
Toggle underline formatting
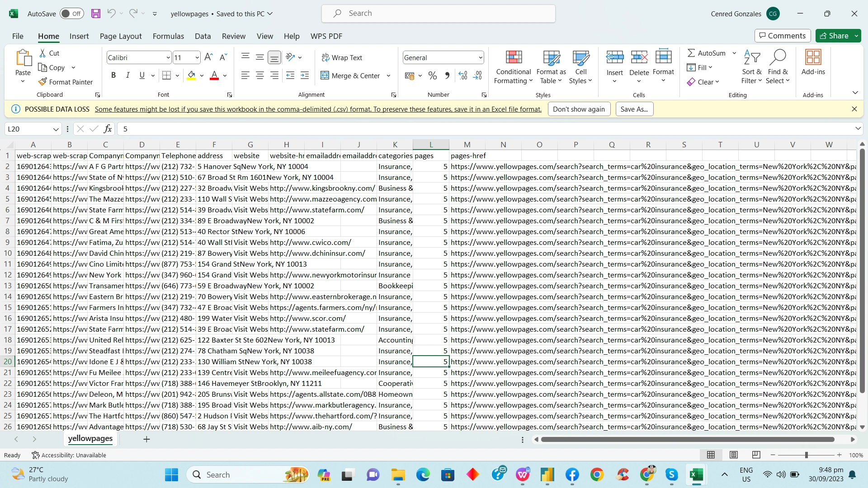[142, 75]
